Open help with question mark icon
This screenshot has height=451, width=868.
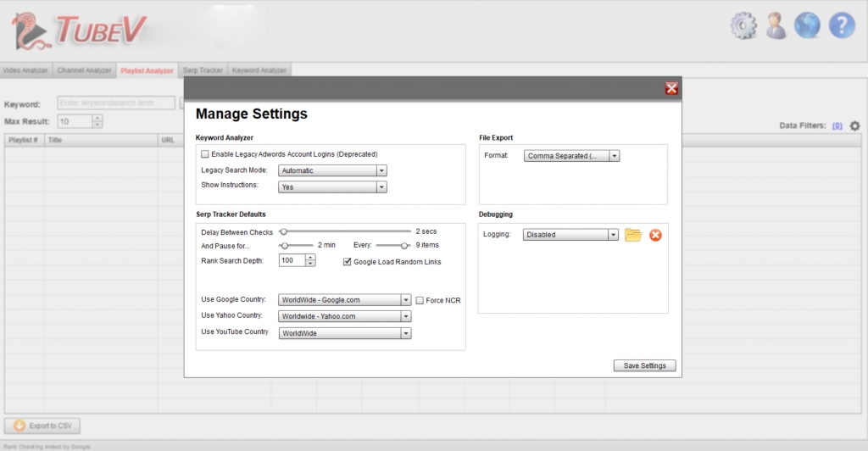coord(842,25)
